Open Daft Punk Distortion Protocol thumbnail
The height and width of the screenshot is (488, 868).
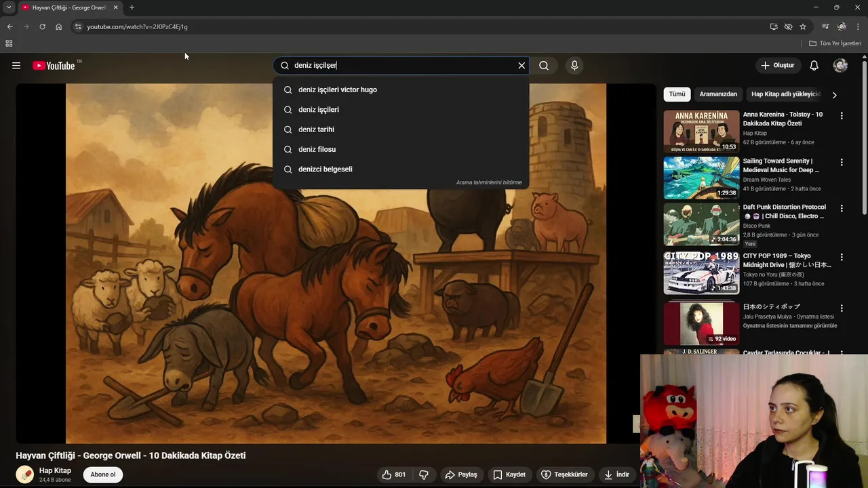coord(701,224)
